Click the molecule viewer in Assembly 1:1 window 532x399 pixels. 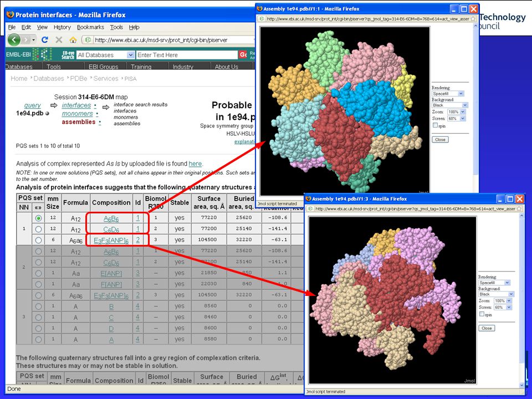click(345, 111)
